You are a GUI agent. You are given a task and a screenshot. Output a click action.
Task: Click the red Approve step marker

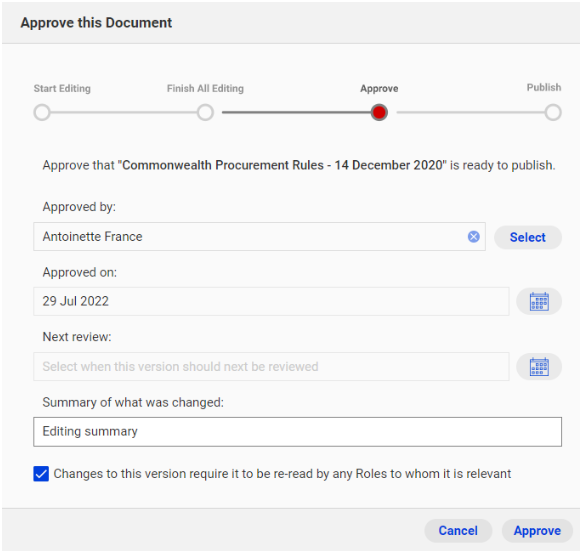click(x=379, y=113)
